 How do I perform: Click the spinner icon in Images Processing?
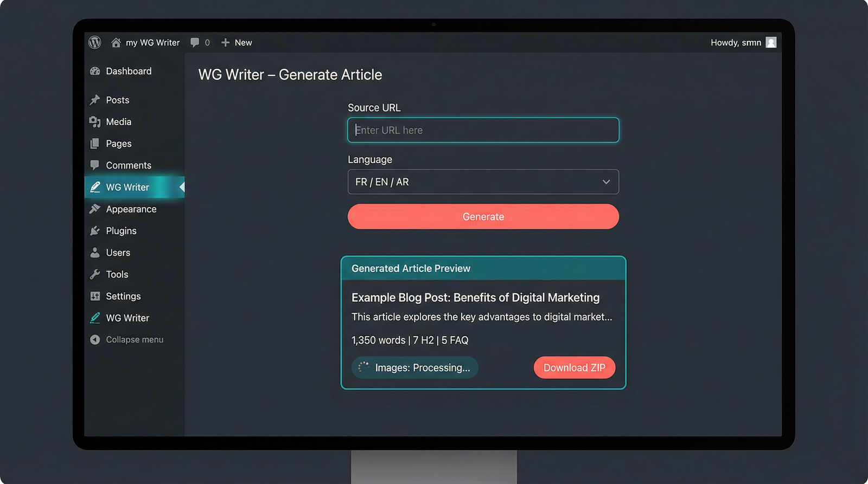pyautogui.click(x=363, y=367)
